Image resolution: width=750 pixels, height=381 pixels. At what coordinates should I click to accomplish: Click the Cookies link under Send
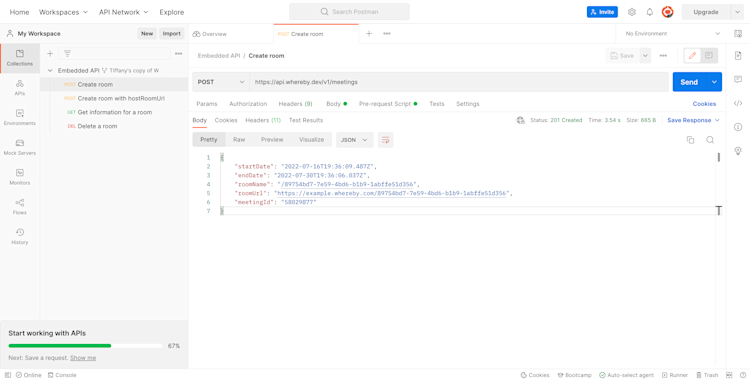coord(704,104)
